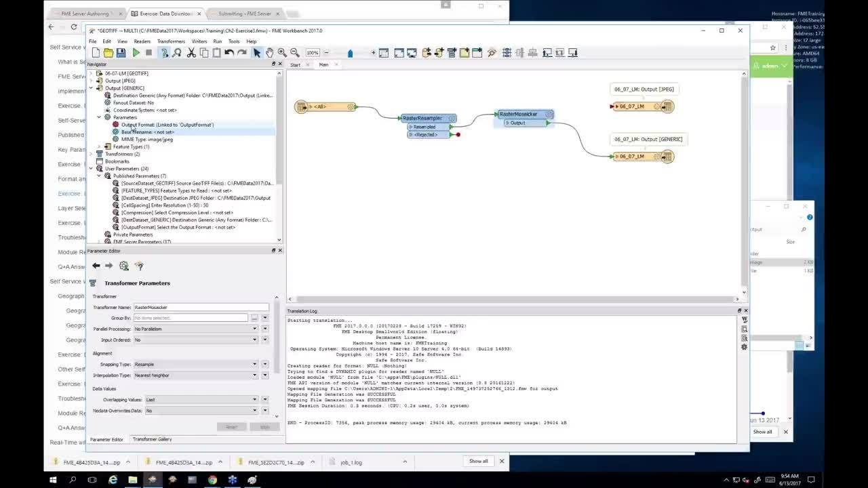
Task: Click plus end of zoom slider
Action: (x=373, y=53)
